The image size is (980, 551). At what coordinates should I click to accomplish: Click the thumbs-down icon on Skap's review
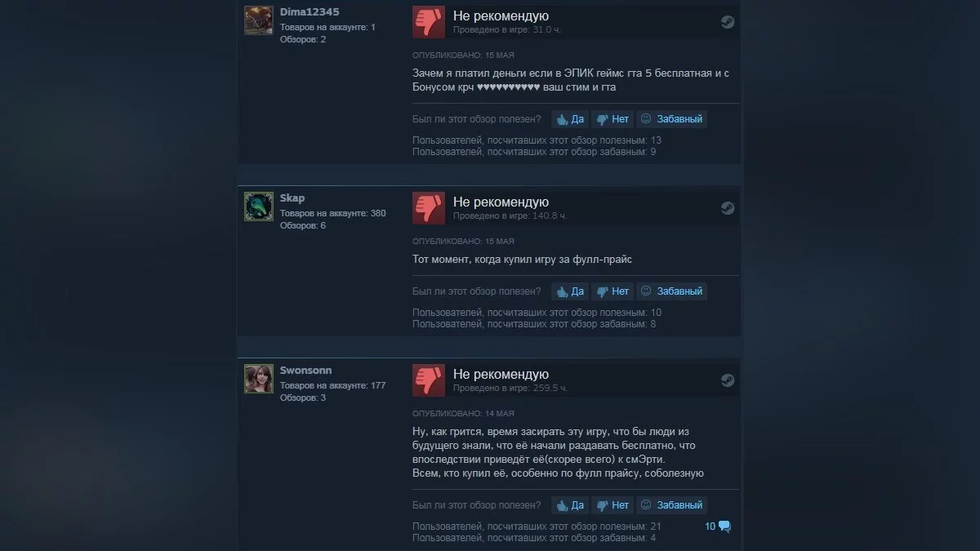coord(429,208)
